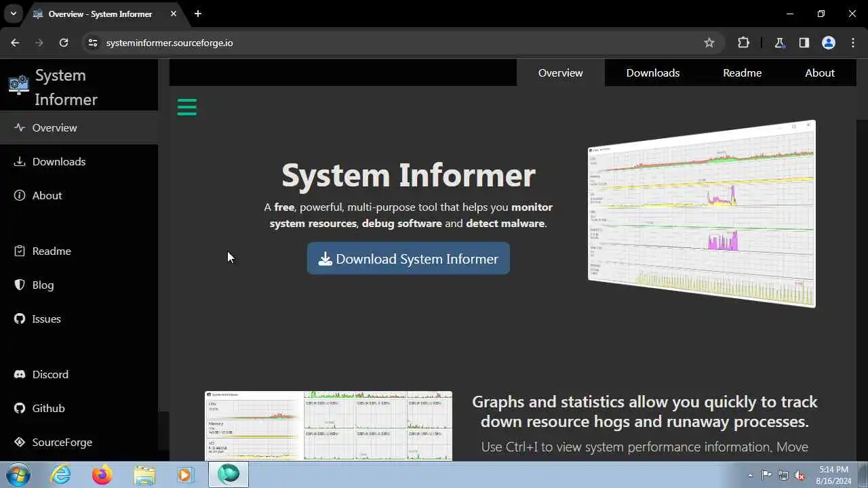Switch to the About top tab

819,73
